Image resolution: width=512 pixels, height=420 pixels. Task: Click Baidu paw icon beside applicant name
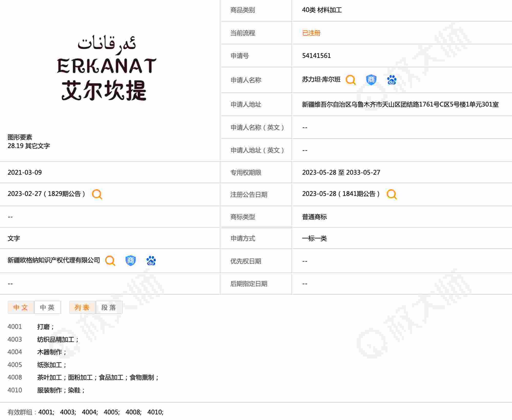coord(392,80)
